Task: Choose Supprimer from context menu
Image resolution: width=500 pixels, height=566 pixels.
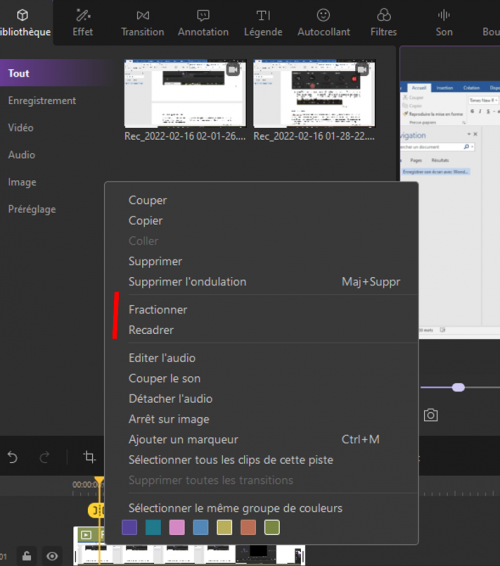Action: point(261,261)
